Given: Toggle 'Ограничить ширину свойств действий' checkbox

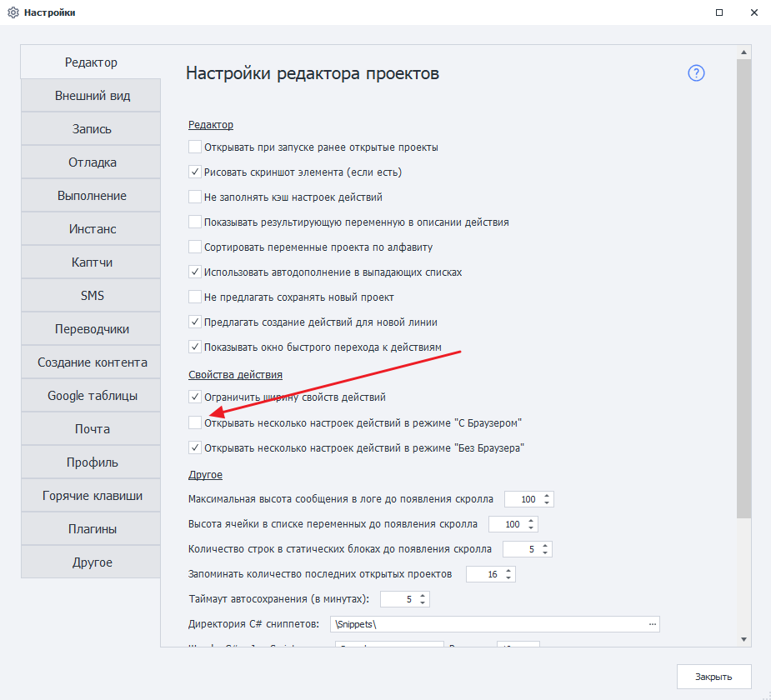Looking at the screenshot, I should tap(195, 397).
